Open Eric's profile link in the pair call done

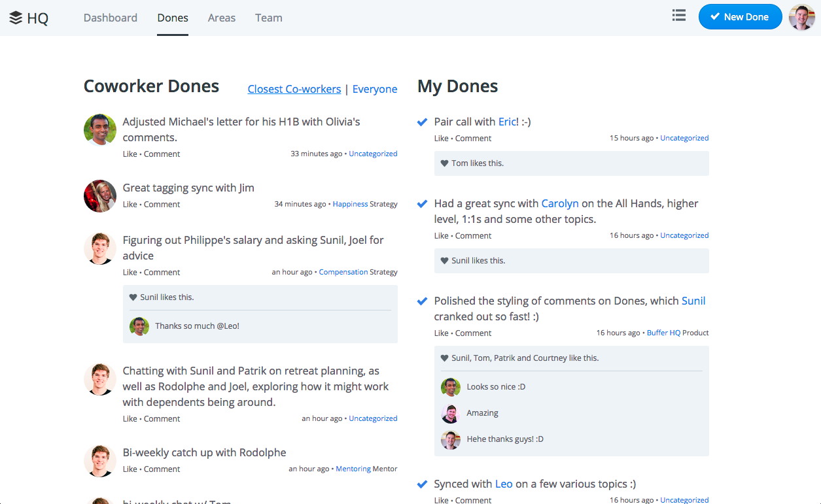pyautogui.click(x=507, y=122)
